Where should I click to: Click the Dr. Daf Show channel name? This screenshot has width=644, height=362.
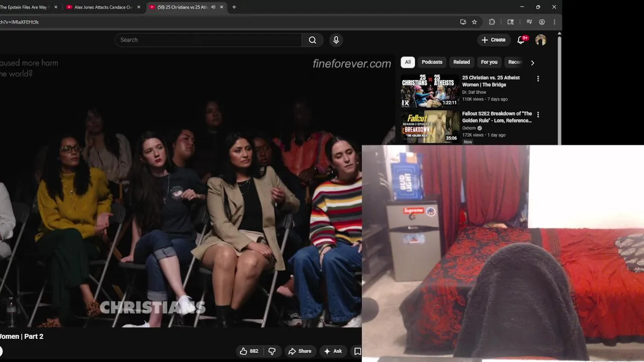(474, 93)
